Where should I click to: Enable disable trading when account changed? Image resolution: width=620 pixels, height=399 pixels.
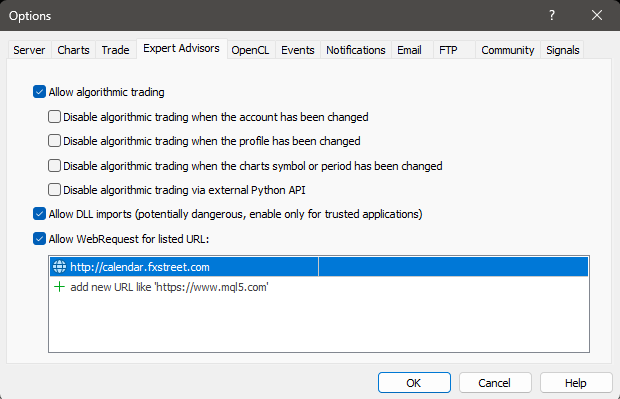(x=54, y=117)
